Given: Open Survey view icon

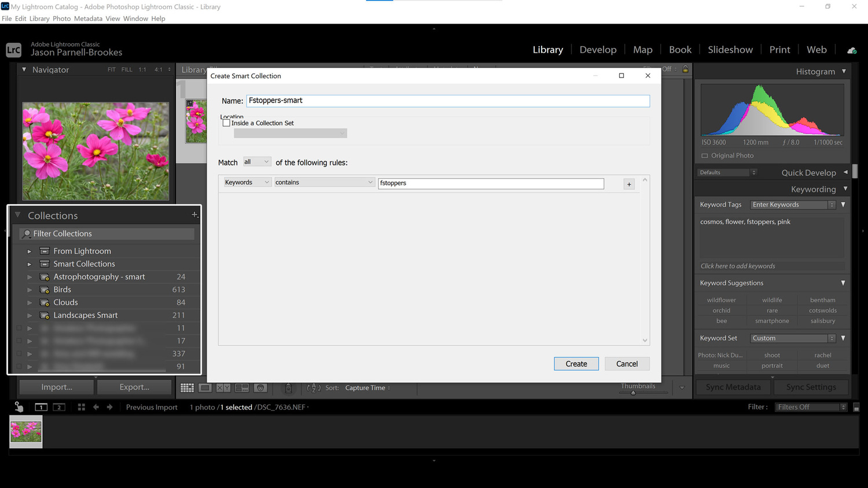Looking at the screenshot, I should click(242, 388).
